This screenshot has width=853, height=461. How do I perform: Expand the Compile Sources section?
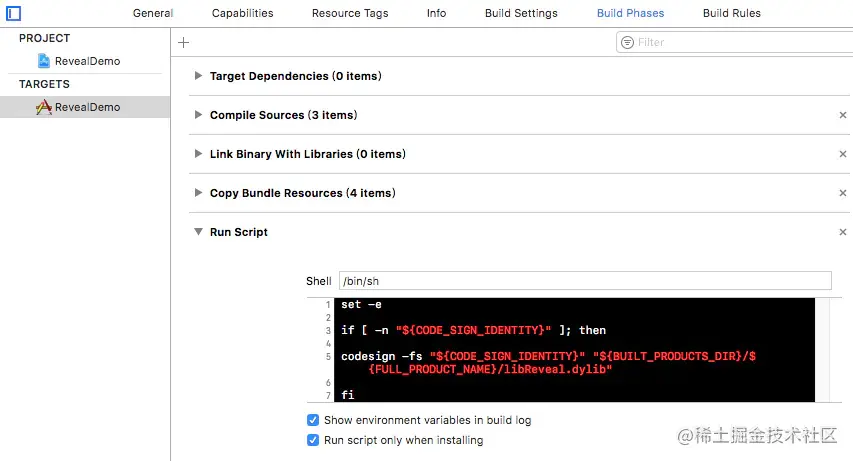coord(198,115)
